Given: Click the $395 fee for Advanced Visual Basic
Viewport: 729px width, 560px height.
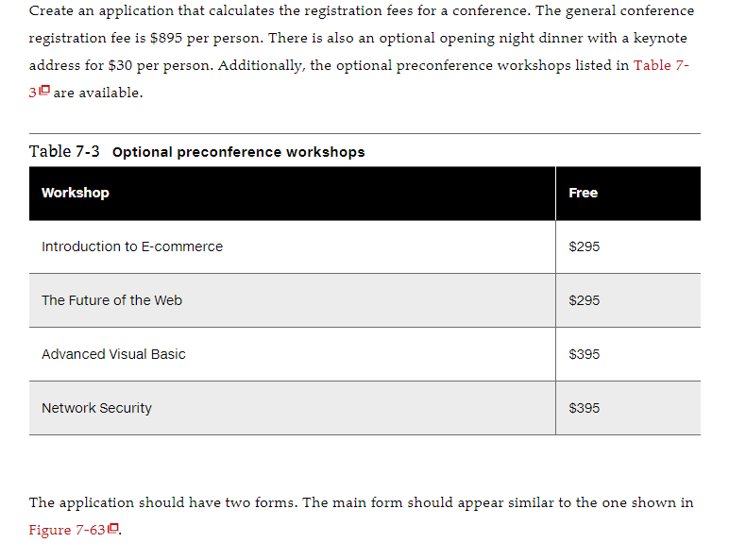Looking at the screenshot, I should [584, 354].
